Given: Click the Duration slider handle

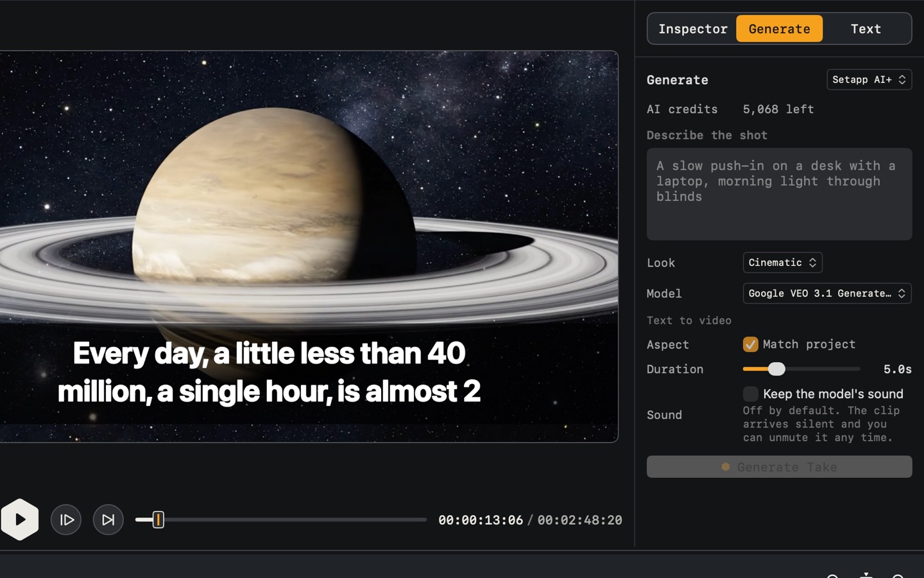Looking at the screenshot, I should pyautogui.click(x=776, y=369).
